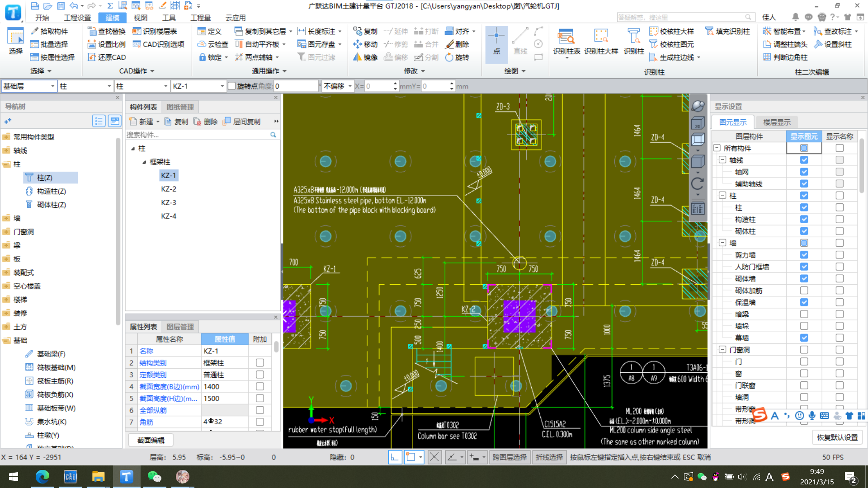Viewport: 868px width, 488px height.
Task: Click the 折线选择 button
Action: tap(549, 457)
